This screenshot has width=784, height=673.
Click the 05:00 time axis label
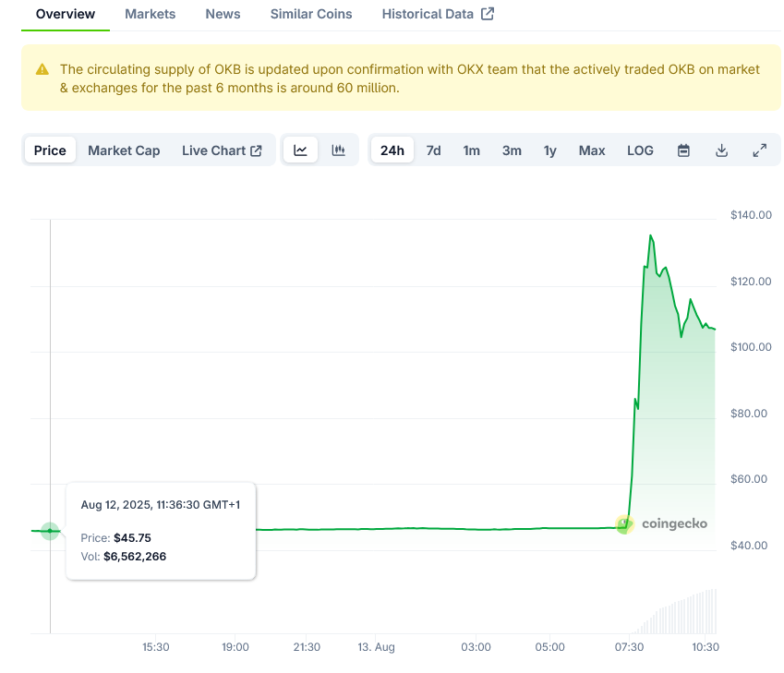click(x=550, y=647)
